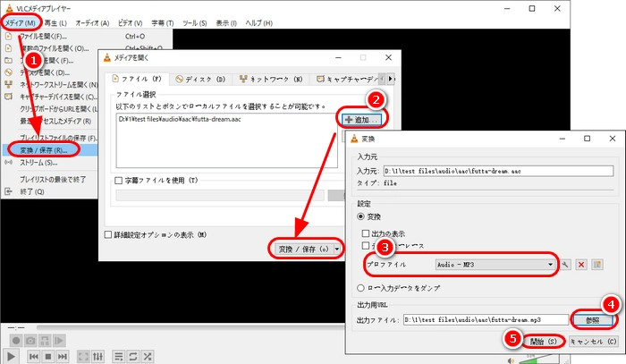Click the output file path field
This screenshot has height=364, width=626.
coord(486,319)
